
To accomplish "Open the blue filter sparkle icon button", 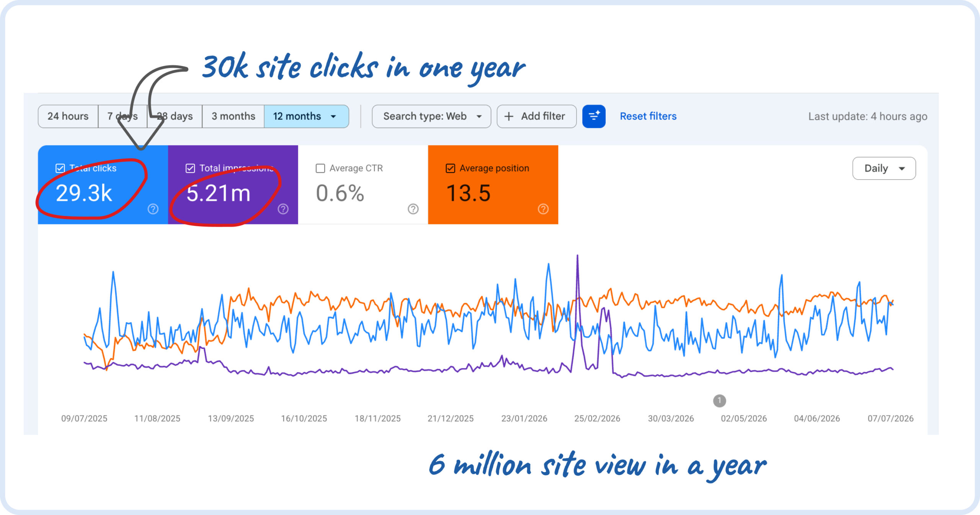I will (594, 116).
